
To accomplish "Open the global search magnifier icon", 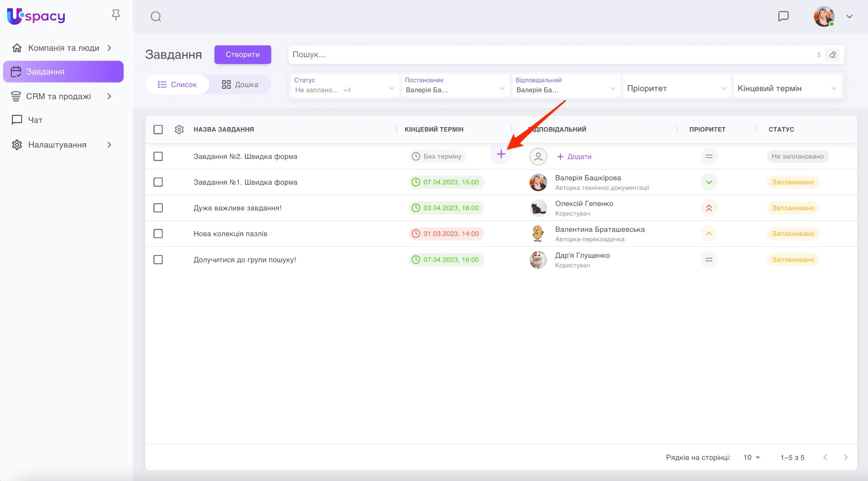I will coord(156,17).
